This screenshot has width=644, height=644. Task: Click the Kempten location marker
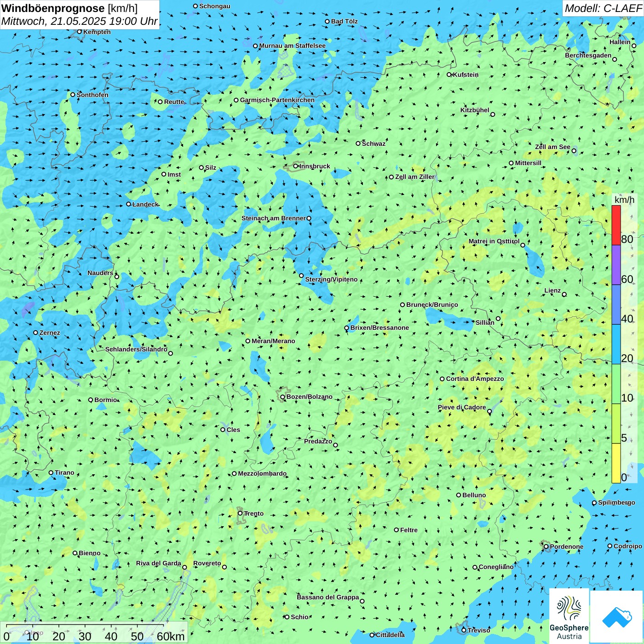tap(80, 32)
